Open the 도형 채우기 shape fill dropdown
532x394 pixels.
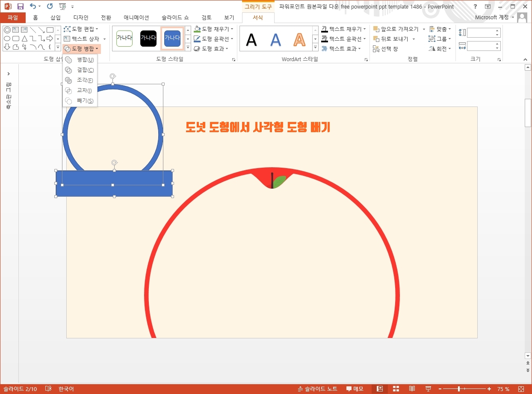pos(214,29)
